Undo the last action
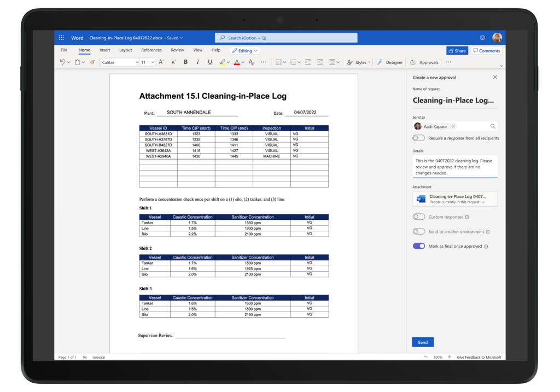560x392 pixels. coord(61,62)
